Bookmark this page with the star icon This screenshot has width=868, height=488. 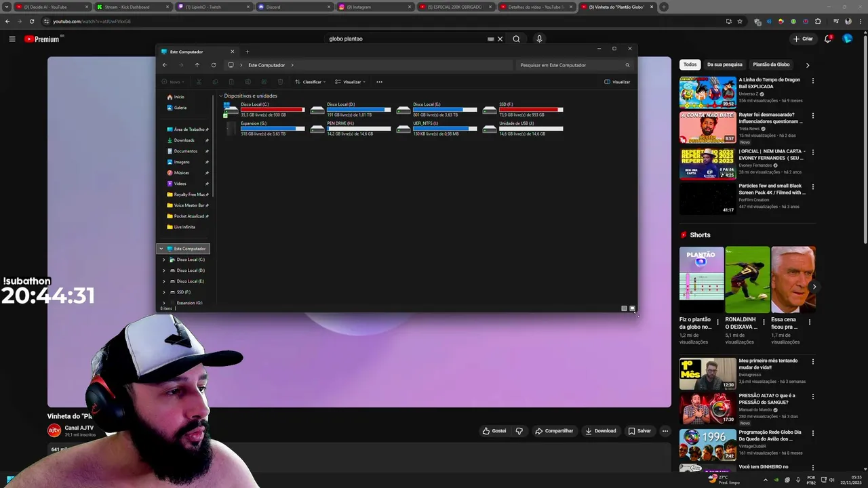[x=740, y=21]
